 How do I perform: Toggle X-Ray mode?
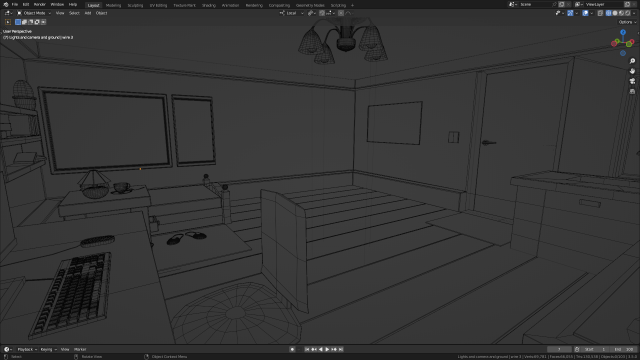pyautogui.click(x=600, y=13)
